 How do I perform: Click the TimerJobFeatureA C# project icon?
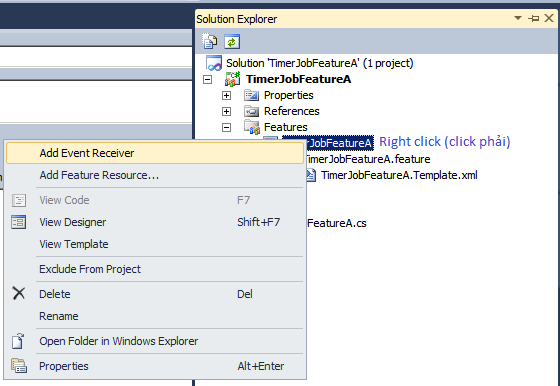232,79
